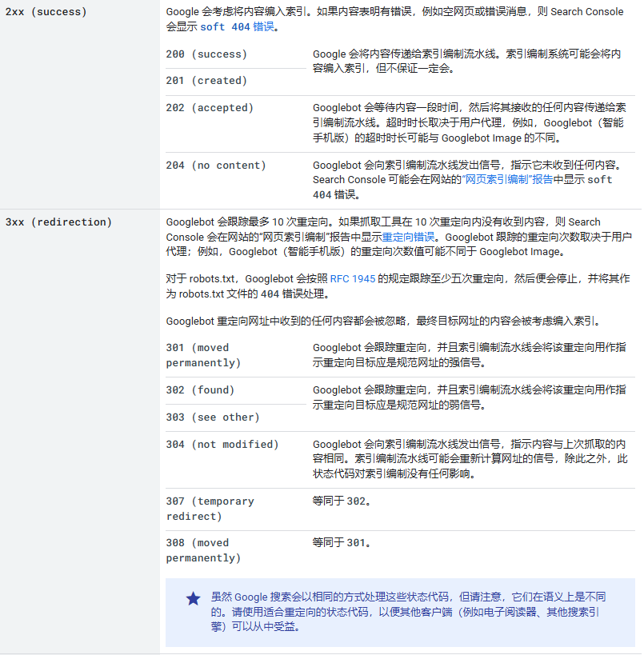Screen dimensions: 644x655
Task: Select the 304 (not modified) status code
Action: [222, 445]
